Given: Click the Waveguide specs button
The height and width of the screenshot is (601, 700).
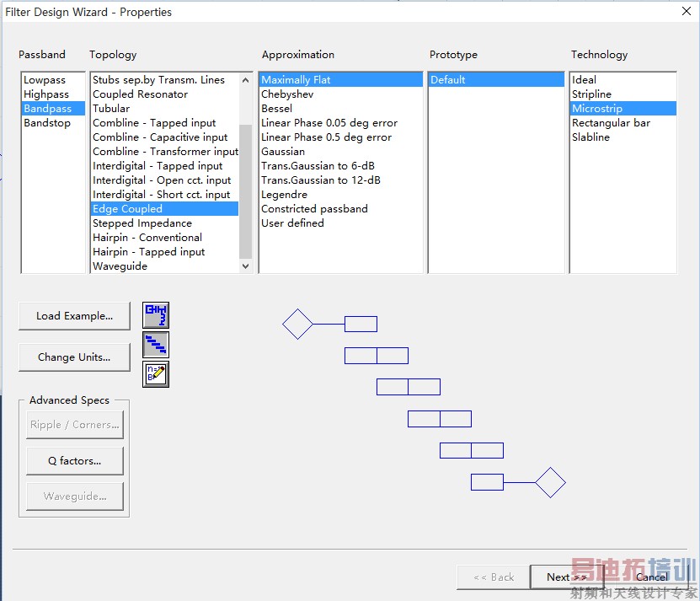Looking at the screenshot, I should point(75,496).
